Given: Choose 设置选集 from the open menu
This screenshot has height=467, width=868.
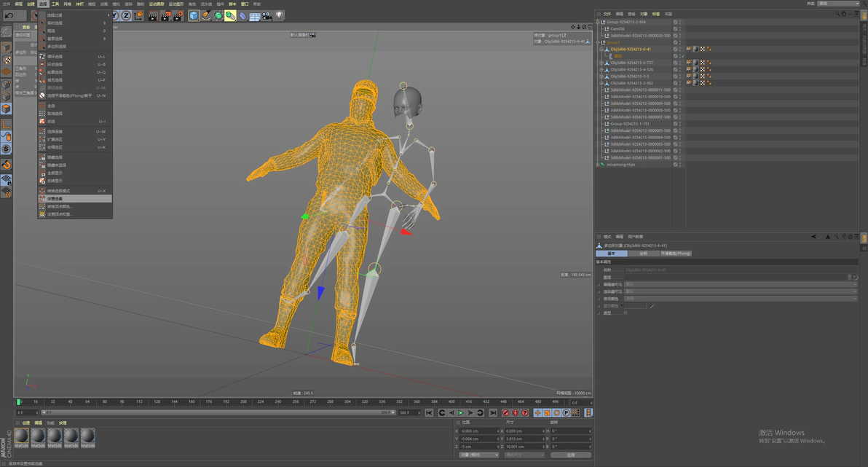Looking at the screenshot, I should click(x=55, y=199).
